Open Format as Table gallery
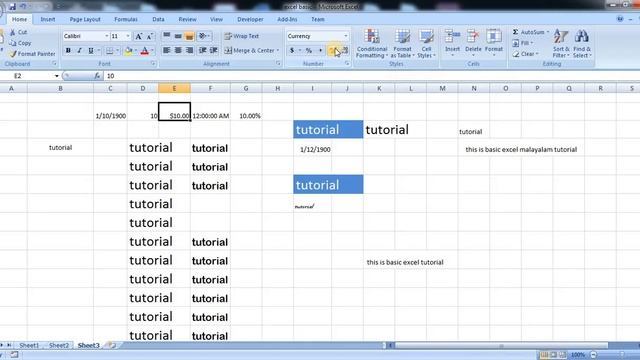The image size is (640, 360). pyautogui.click(x=402, y=43)
